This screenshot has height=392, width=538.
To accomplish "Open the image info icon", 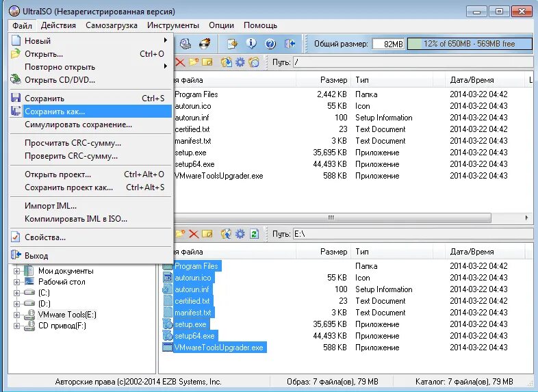I will [251, 44].
